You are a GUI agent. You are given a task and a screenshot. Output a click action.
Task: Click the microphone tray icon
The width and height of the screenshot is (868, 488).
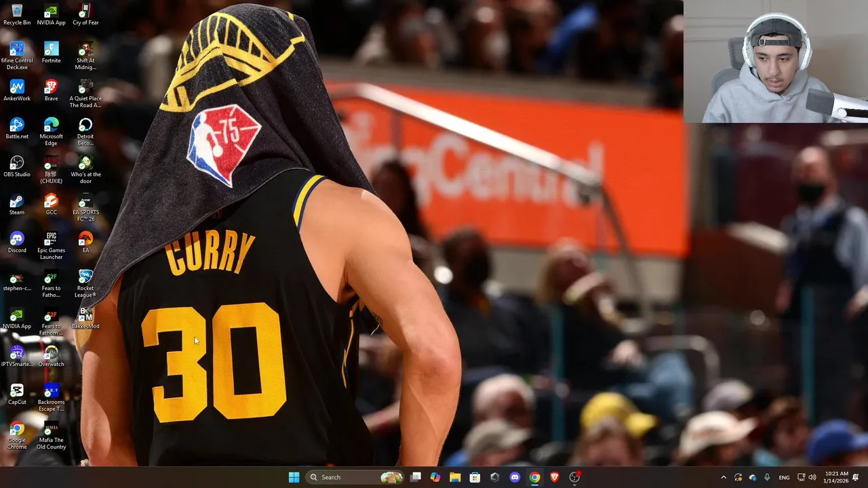coord(767,477)
